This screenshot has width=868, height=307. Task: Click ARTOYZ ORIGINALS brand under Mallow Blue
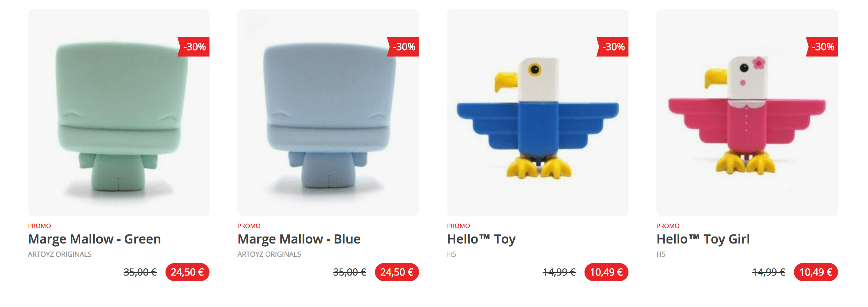coord(269,254)
